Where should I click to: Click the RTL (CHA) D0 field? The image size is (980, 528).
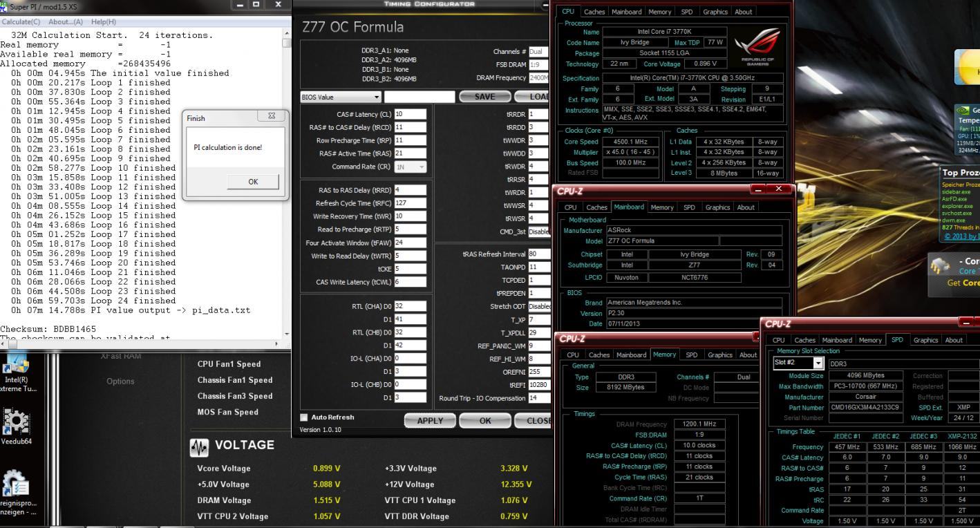click(x=411, y=305)
